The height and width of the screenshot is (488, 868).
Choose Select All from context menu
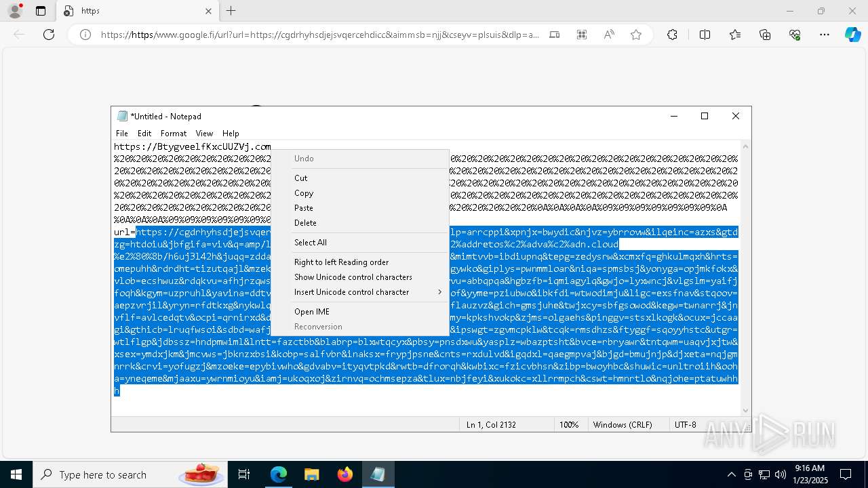point(359,243)
